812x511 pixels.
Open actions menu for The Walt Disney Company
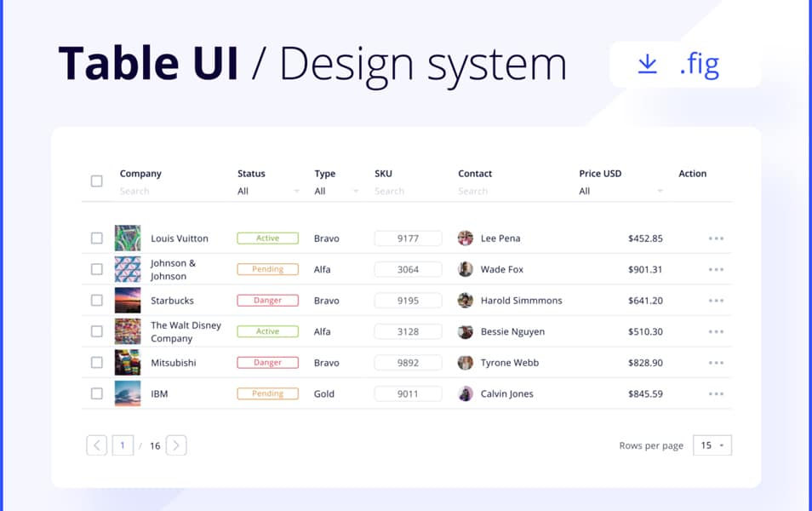tap(714, 331)
